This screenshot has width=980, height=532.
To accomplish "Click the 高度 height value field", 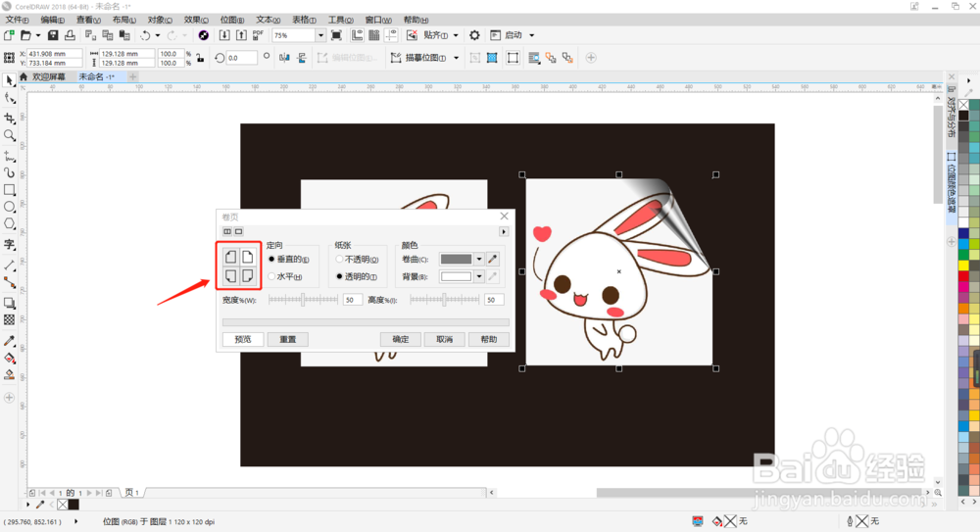I will [494, 300].
